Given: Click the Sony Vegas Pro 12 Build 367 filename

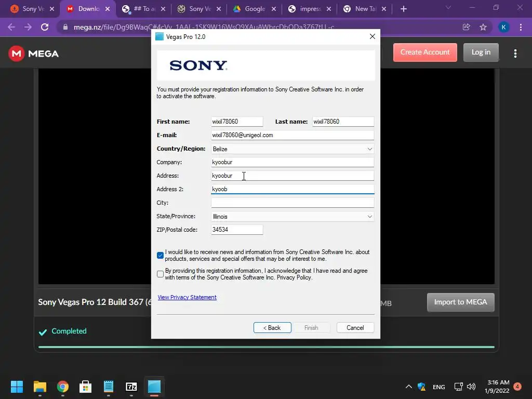Looking at the screenshot, I should 95,302.
